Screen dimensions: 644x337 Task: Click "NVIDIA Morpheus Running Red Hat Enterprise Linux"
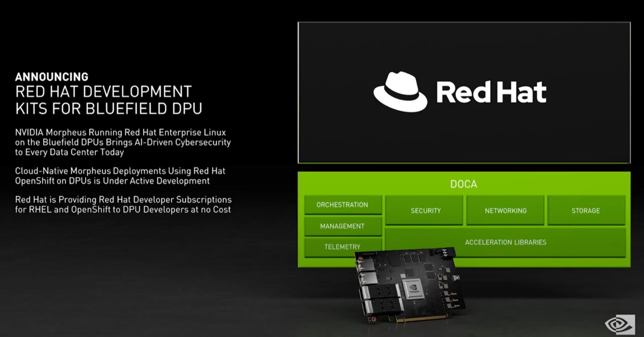120,132
